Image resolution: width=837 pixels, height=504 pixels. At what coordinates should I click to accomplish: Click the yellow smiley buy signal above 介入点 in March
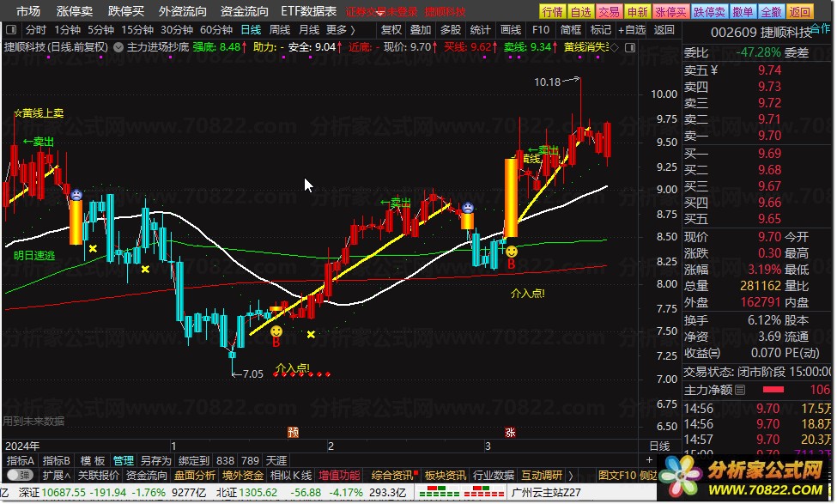coord(512,251)
